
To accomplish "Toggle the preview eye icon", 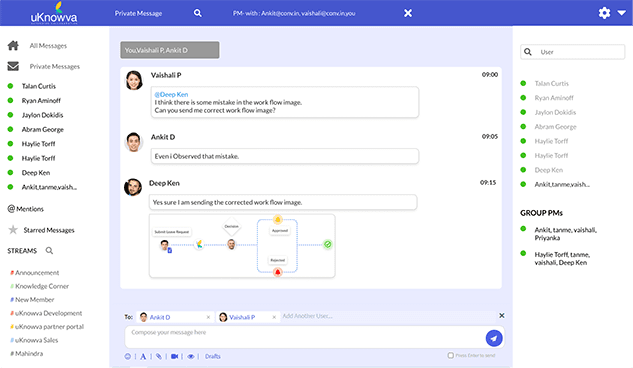I will (191, 356).
